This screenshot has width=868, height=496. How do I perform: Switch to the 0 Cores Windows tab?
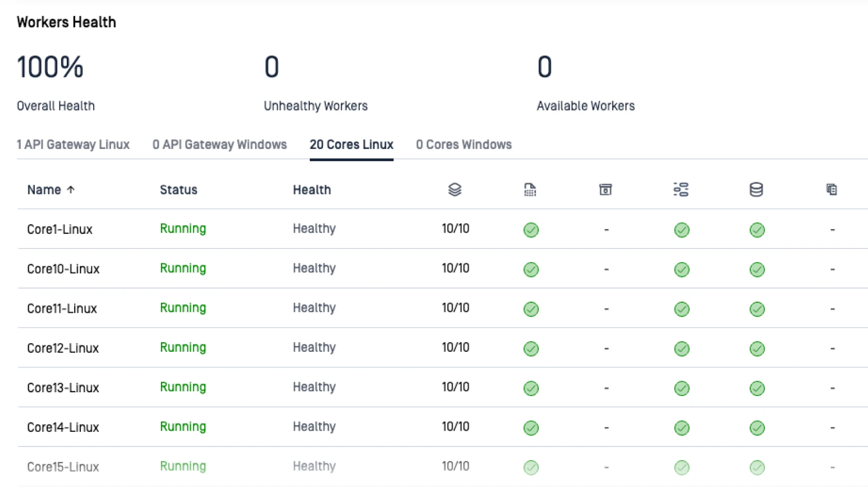tap(463, 145)
